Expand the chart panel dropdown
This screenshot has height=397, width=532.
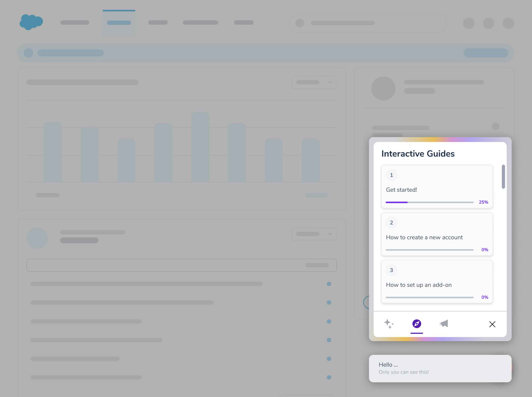click(x=314, y=82)
